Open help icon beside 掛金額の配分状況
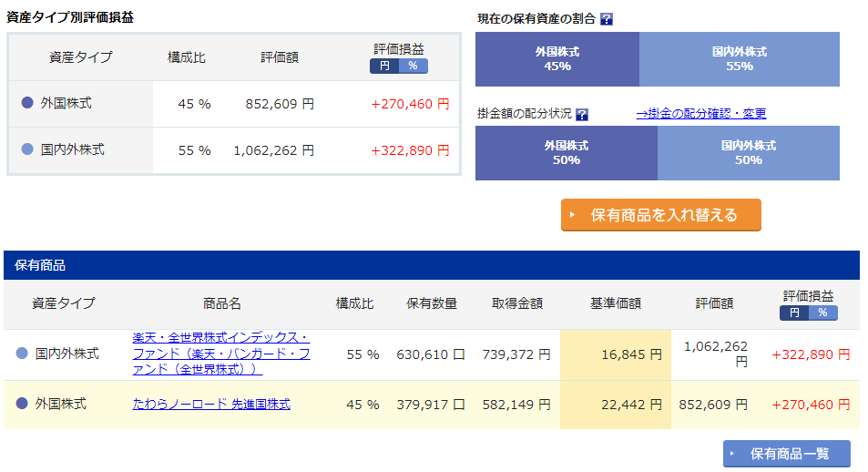The width and height of the screenshot is (868, 472). point(582,115)
